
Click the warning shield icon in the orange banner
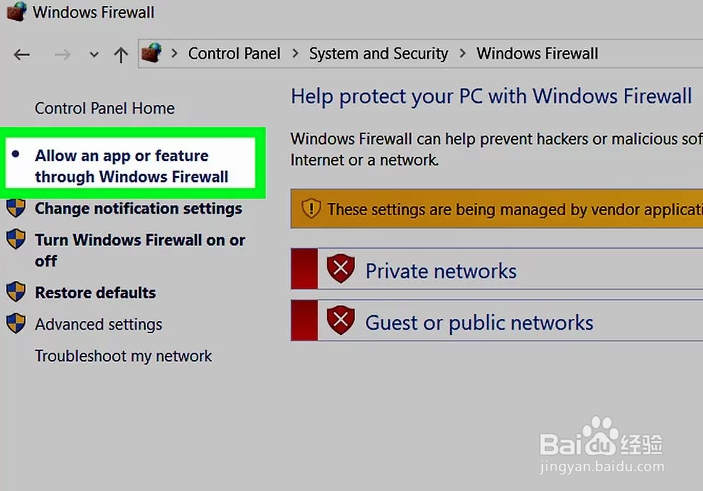(310, 209)
